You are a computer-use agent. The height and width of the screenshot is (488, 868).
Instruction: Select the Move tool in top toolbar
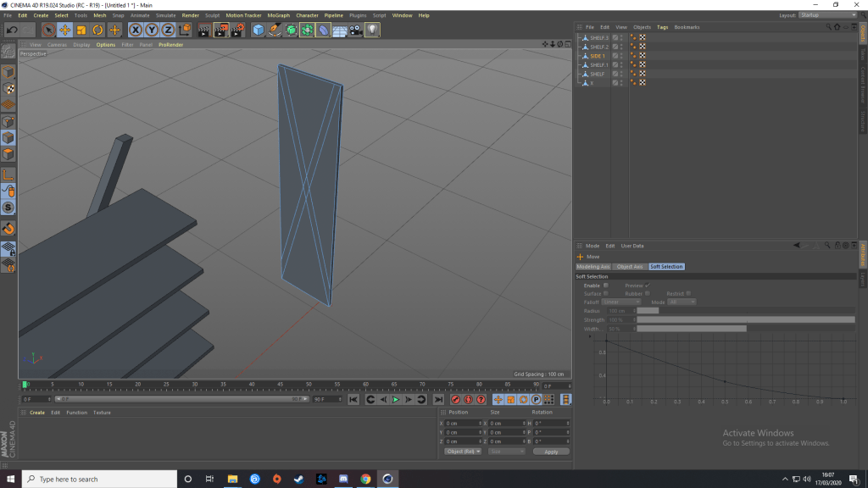click(x=64, y=30)
